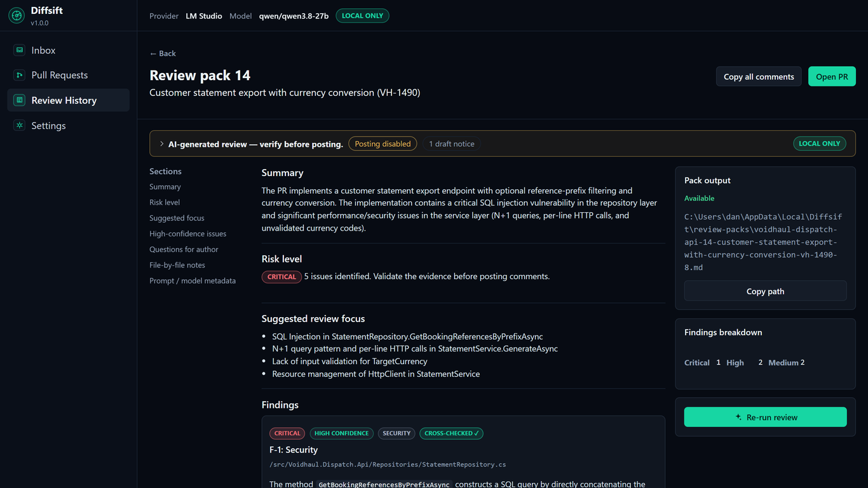Image resolution: width=868 pixels, height=488 pixels.
Task: Copy the pack output path
Action: click(x=765, y=291)
